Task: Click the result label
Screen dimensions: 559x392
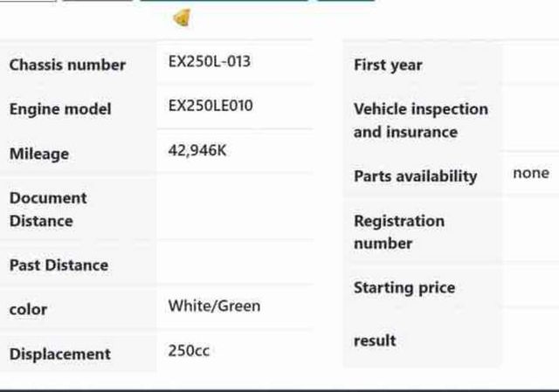Action: (375, 341)
